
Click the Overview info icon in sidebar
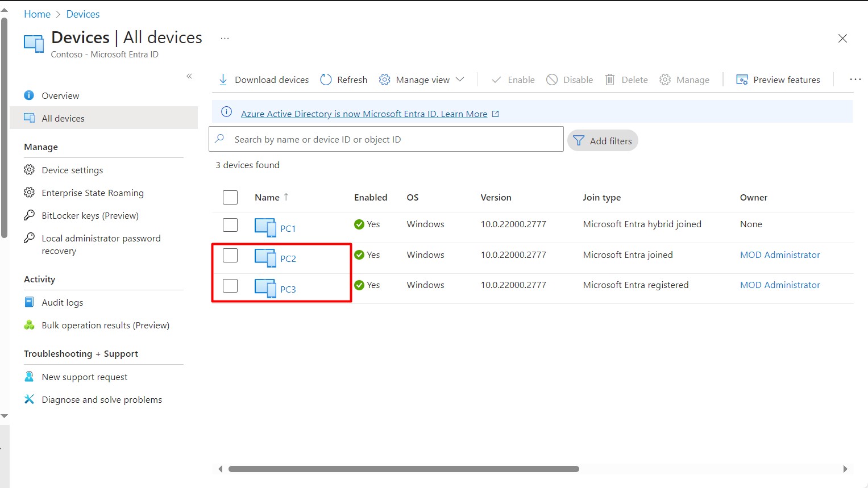click(29, 95)
